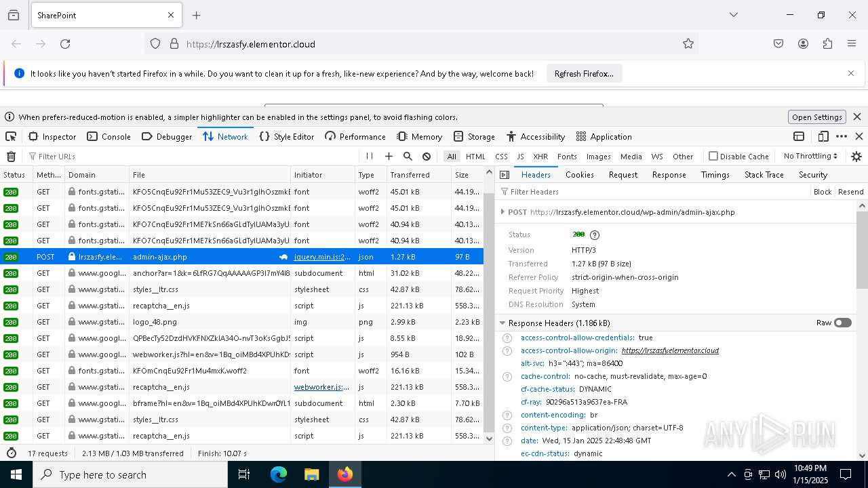This screenshot has width=868, height=488.
Task: Click the Block request button
Action: click(x=823, y=192)
